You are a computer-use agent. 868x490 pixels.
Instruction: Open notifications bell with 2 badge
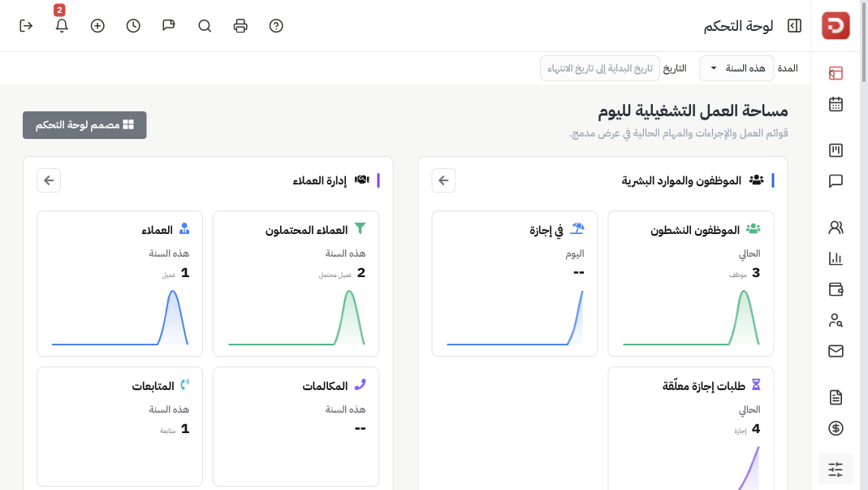click(62, 26)
